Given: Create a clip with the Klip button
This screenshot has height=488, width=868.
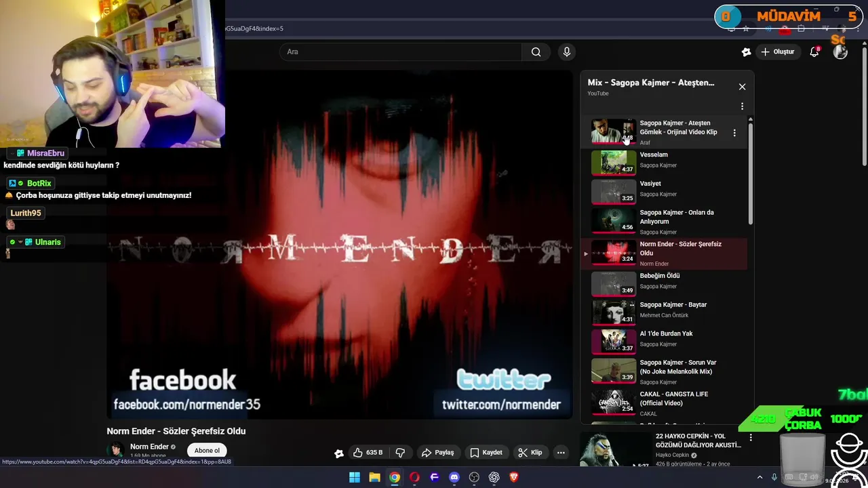Looking at the screenshot, I should click(x=530, y=452).
